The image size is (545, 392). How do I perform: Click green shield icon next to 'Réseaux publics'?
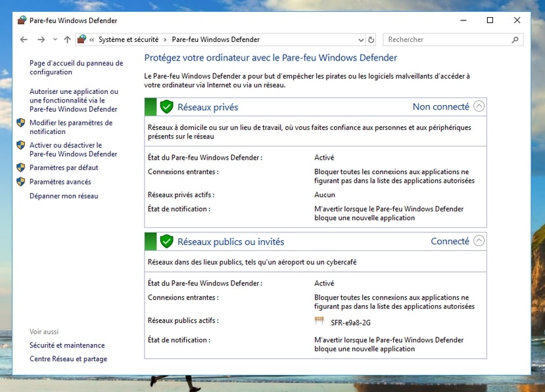coord(167,242)
